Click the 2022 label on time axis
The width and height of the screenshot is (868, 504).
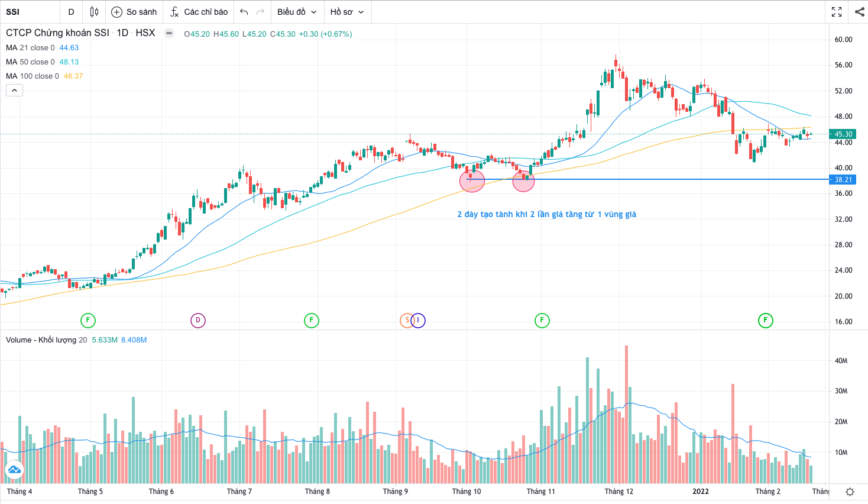[701, 492]
